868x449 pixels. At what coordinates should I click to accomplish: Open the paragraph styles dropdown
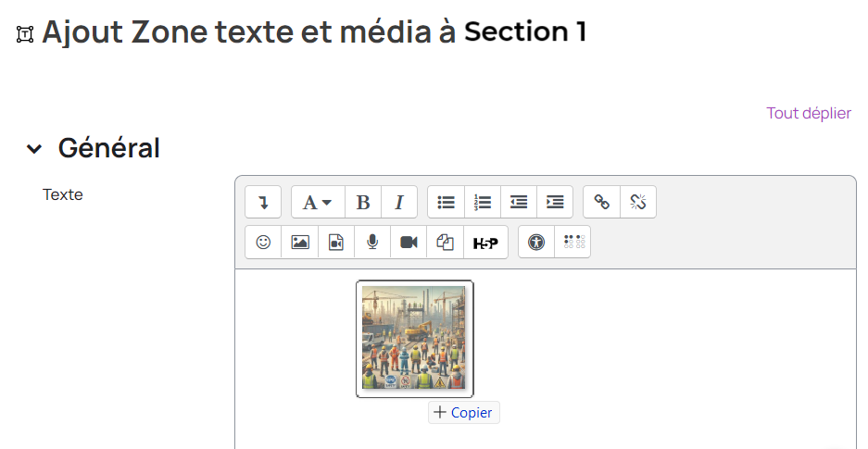(x=317, y=202)
